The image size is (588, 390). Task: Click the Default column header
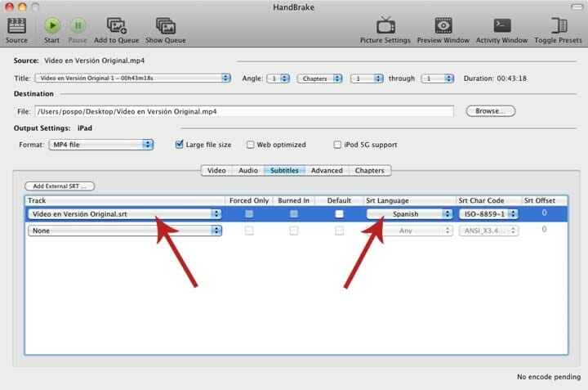(x=339, y=200)
